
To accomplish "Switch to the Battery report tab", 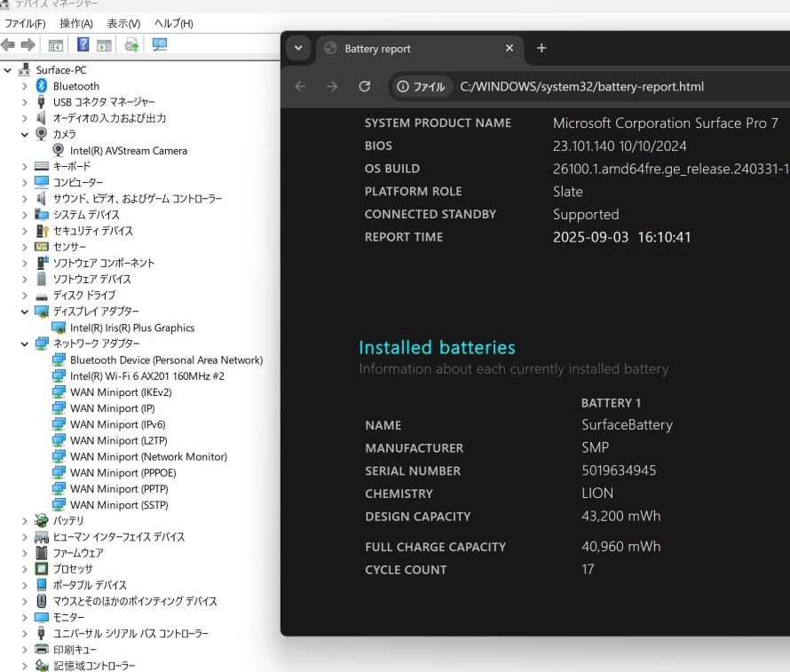I will (420, 48).
